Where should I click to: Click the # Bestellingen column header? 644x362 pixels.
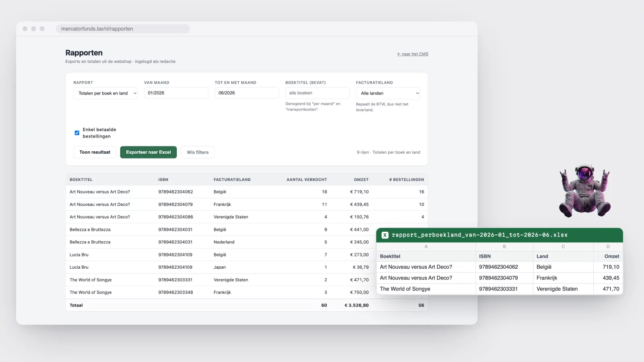(407, 180)
